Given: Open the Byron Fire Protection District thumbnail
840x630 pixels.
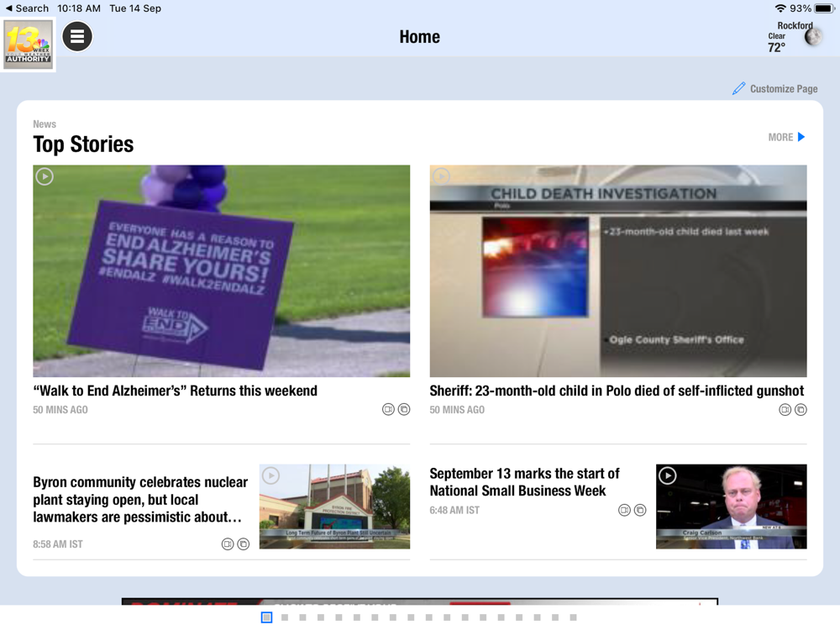Looking at the screenshot, I should [335, 507].
